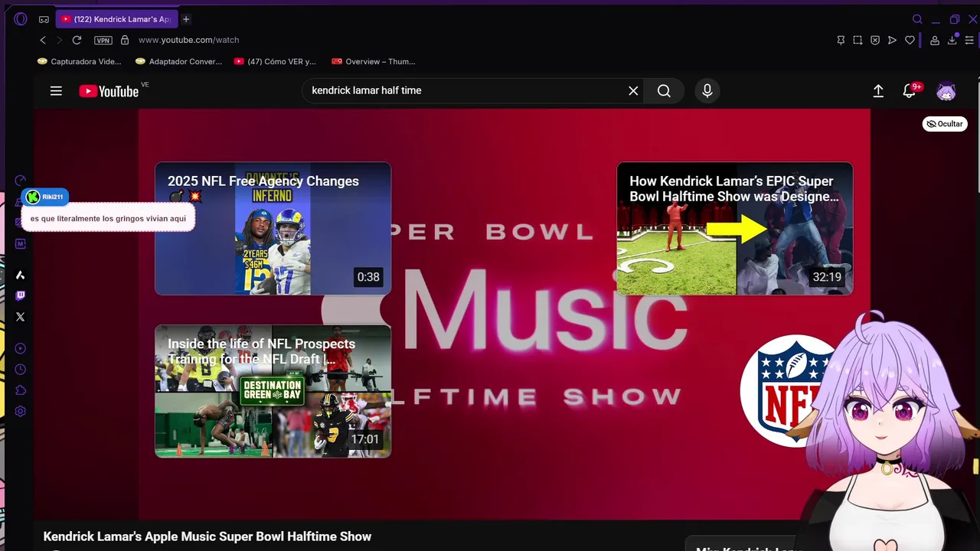This screenshot has height=551, width=980.
Task: Open Easy Setup sliders icon
Action: click(969, 40)
